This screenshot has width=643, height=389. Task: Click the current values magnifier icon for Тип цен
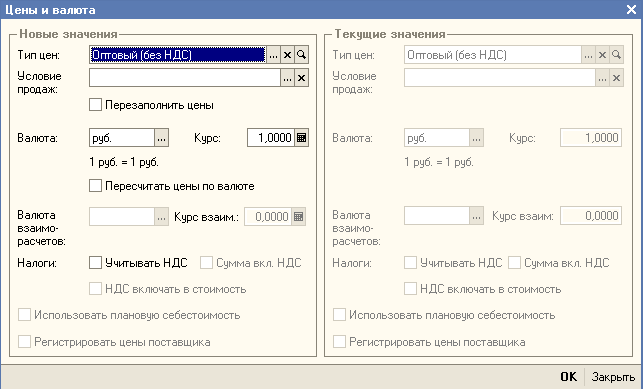click(616, 55)
